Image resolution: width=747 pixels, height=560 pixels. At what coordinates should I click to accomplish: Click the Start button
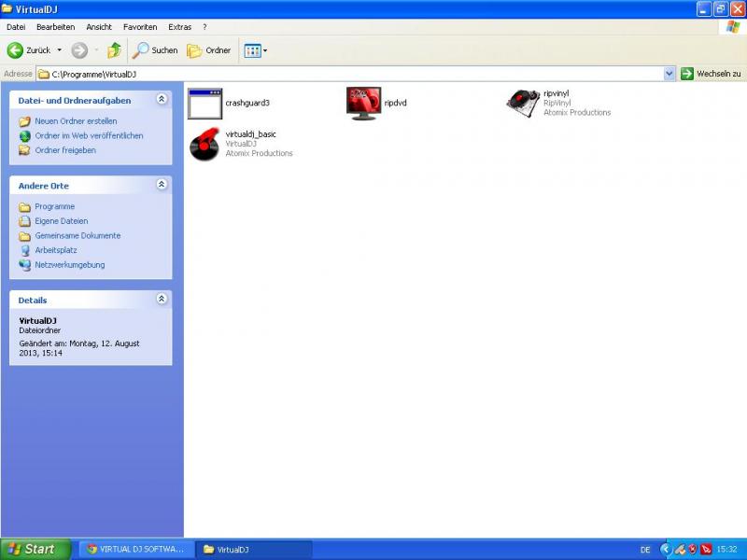[x=35, y=549]
